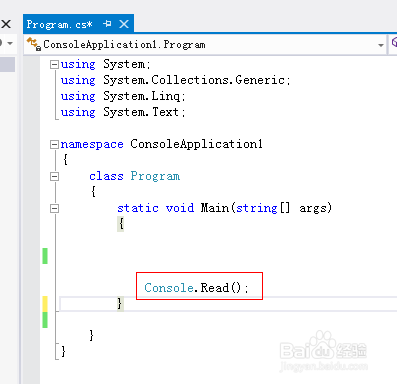Click the 'using System.Linq;' line
The width and height of the screenshot is (397, 384).
(x=123, y=96)
